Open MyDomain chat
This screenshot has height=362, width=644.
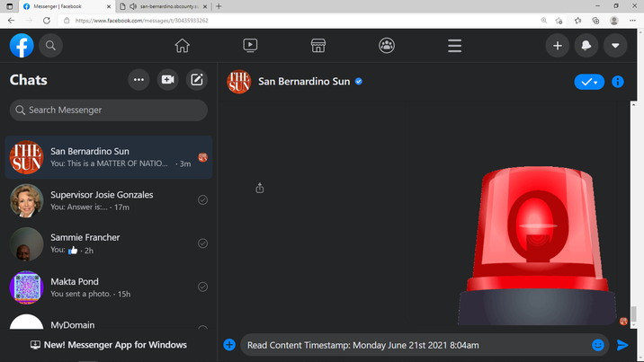click(109, 321)
